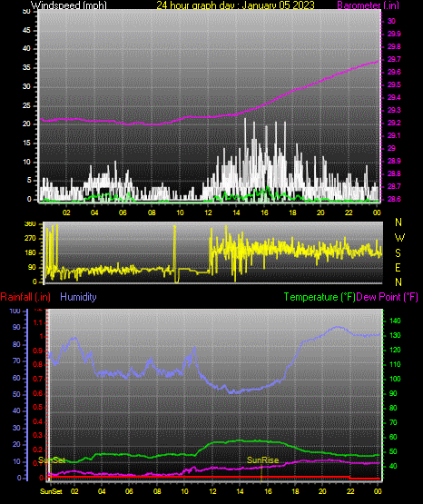Click the 130 temperature scale value
Viewport: 423px width, 504px height.
pos(395,335)
